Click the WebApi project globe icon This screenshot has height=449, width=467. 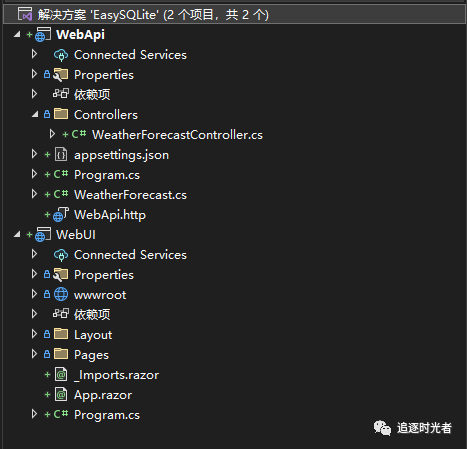(x=43, y=35)
